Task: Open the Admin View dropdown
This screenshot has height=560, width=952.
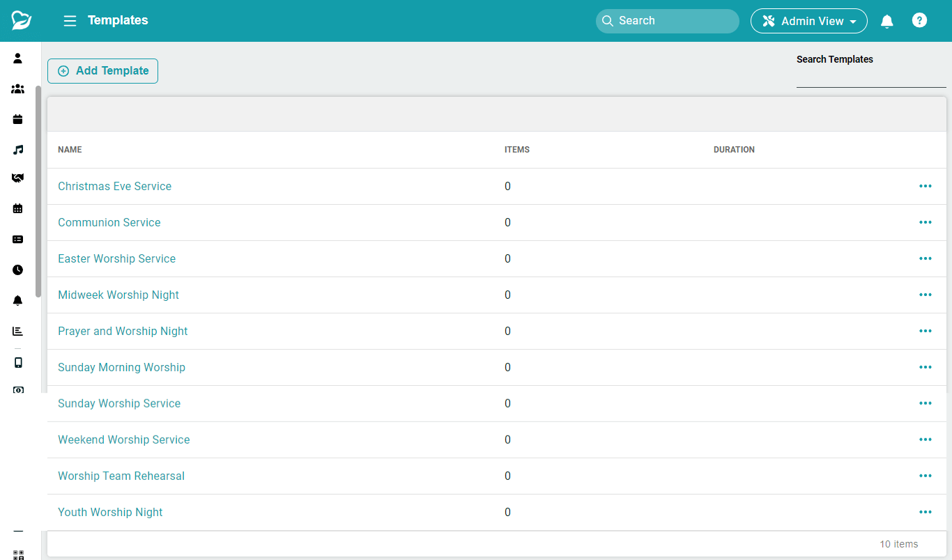Action: pos(808,21)
